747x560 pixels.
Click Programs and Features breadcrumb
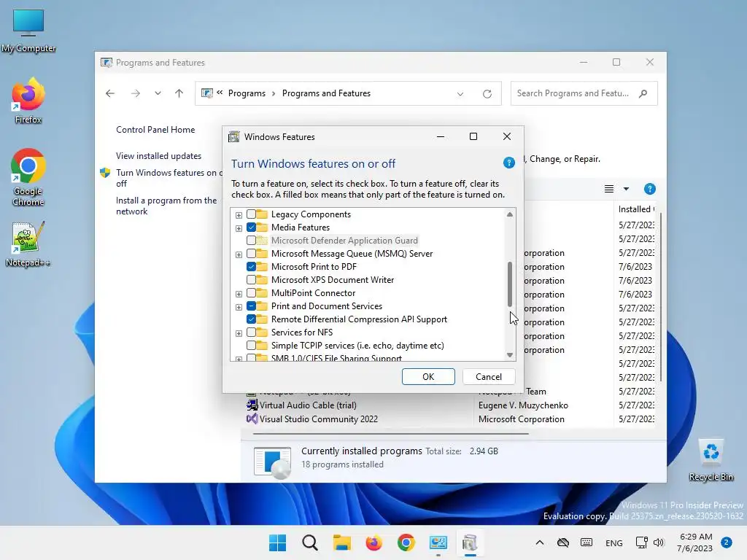pos(326,93)
